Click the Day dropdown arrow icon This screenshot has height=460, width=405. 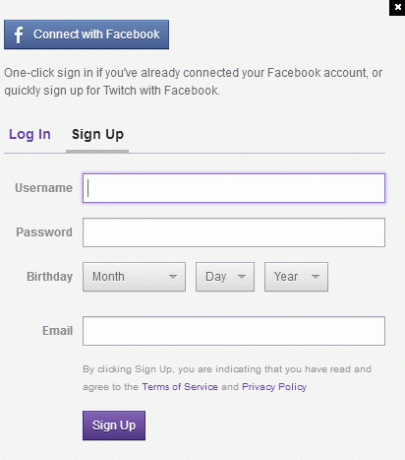coord(242,277)
